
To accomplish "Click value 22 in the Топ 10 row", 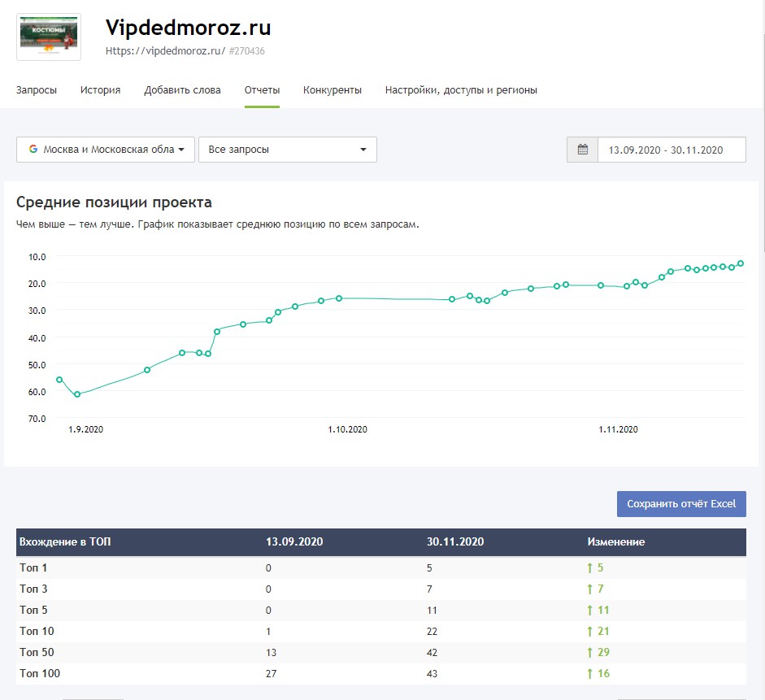I will click(x=432, y=631).
